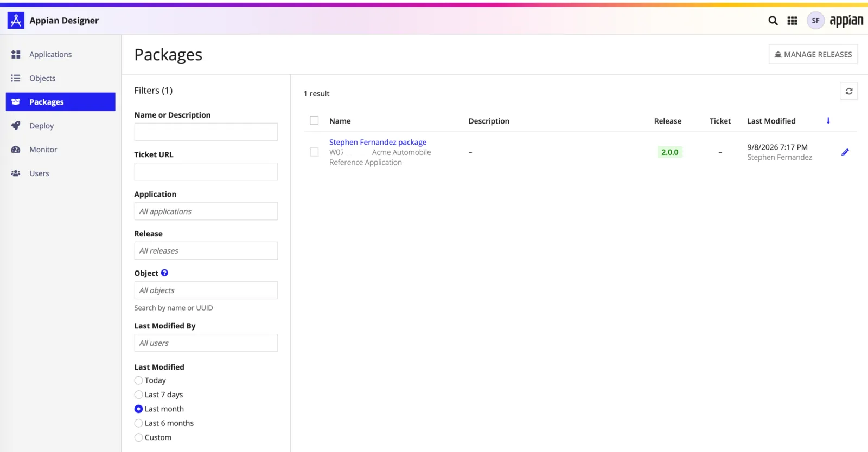Viewport: 868px width, 452px height.
Task: Go to Objects in the sidebar
Action: coord(42,78)
